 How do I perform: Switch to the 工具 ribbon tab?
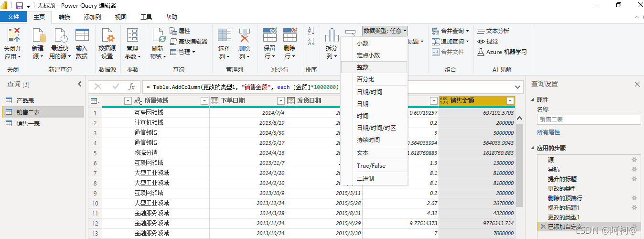point(146,17)
